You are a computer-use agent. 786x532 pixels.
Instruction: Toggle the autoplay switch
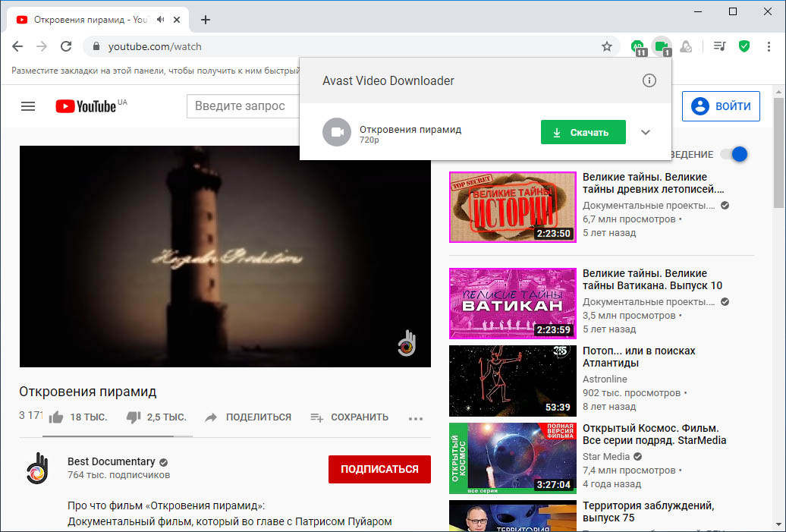coord(734,154)
